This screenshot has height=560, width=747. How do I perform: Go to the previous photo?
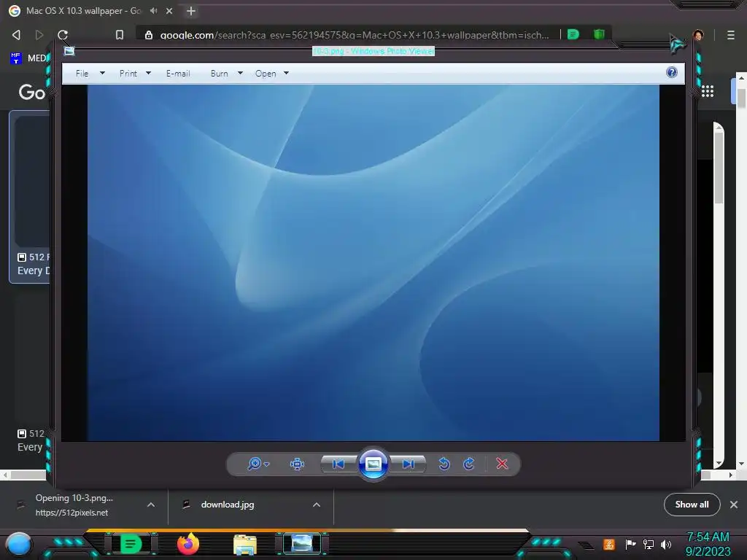338,464
